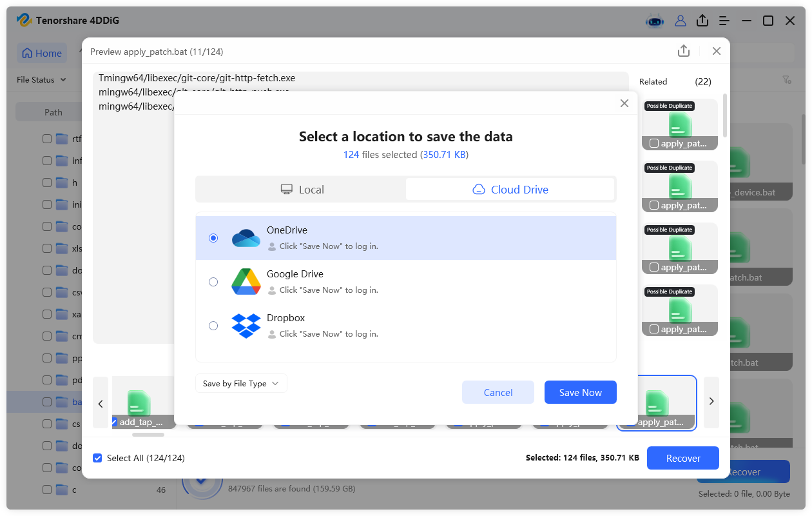Click the h folder icon in tree
Screen dimensions: 812x516
[62, 183]
